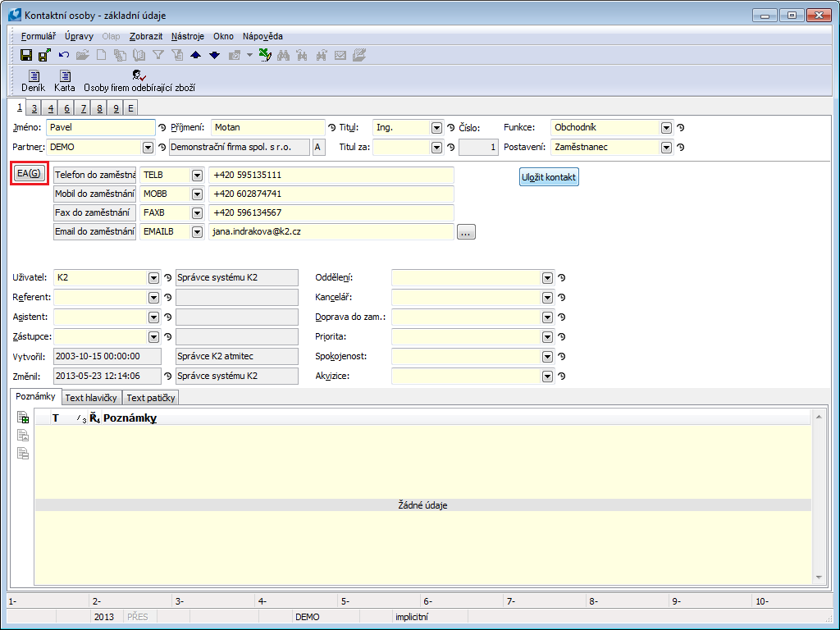Expand the Oddělení dropdown
840x630 pixels.
547,278
